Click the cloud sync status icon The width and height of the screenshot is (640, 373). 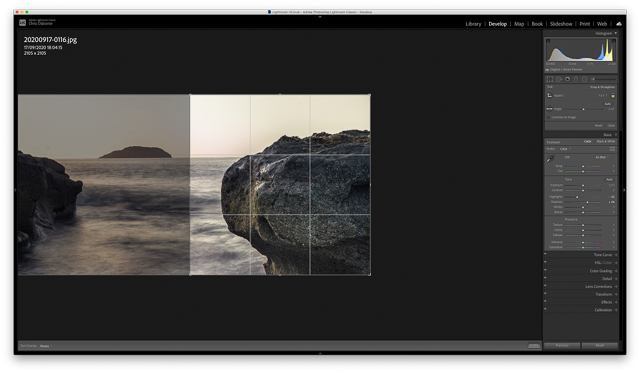619,24
